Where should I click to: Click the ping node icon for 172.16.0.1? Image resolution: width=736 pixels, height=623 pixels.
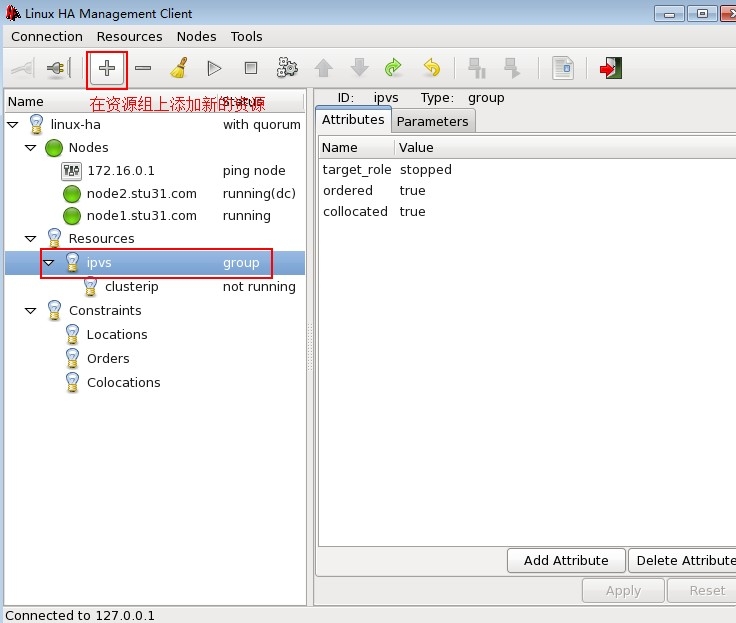71,171
